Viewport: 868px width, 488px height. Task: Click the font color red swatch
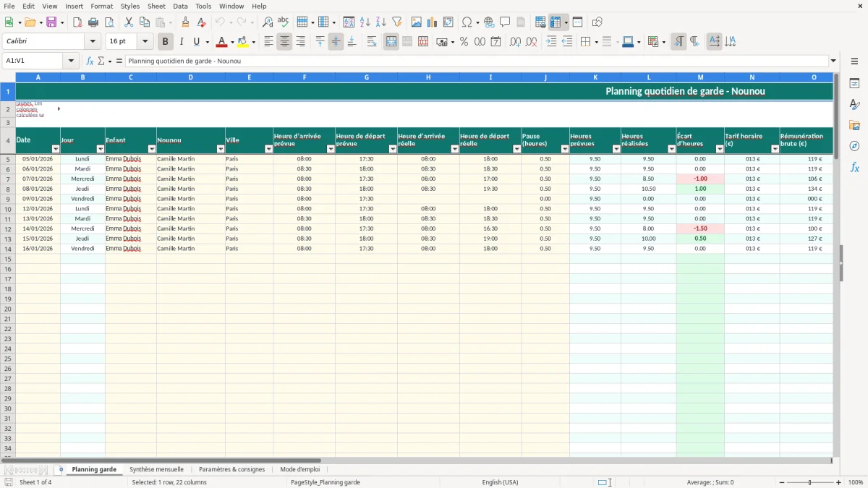coord(221,42)
